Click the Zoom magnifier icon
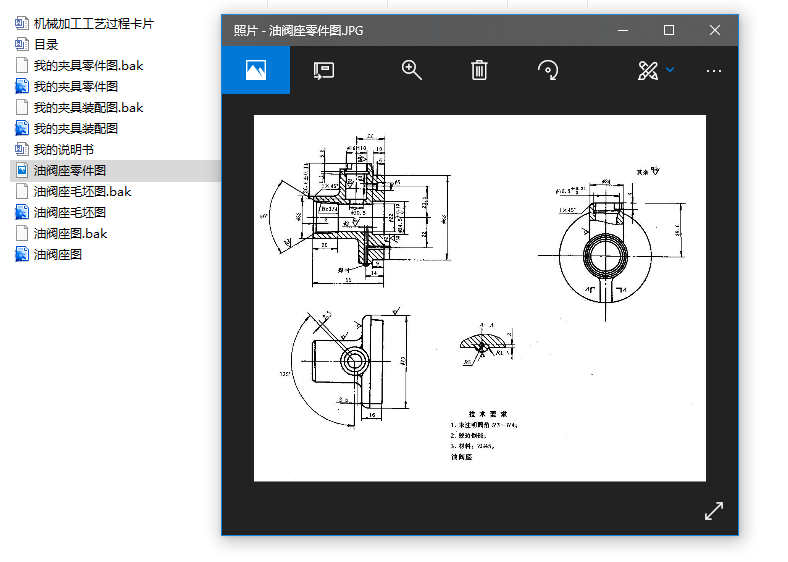This screenshot has width=788, height=562. click(411, 70)
